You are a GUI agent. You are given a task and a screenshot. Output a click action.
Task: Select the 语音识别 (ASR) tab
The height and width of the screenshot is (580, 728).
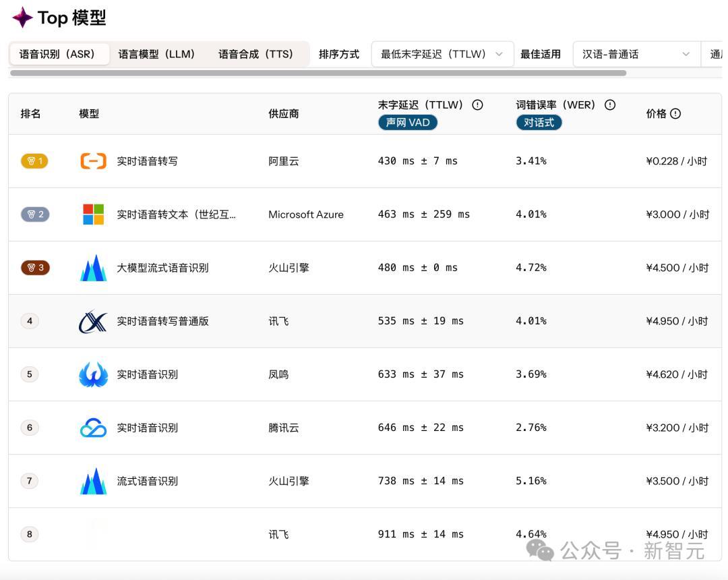coord(59,54)
